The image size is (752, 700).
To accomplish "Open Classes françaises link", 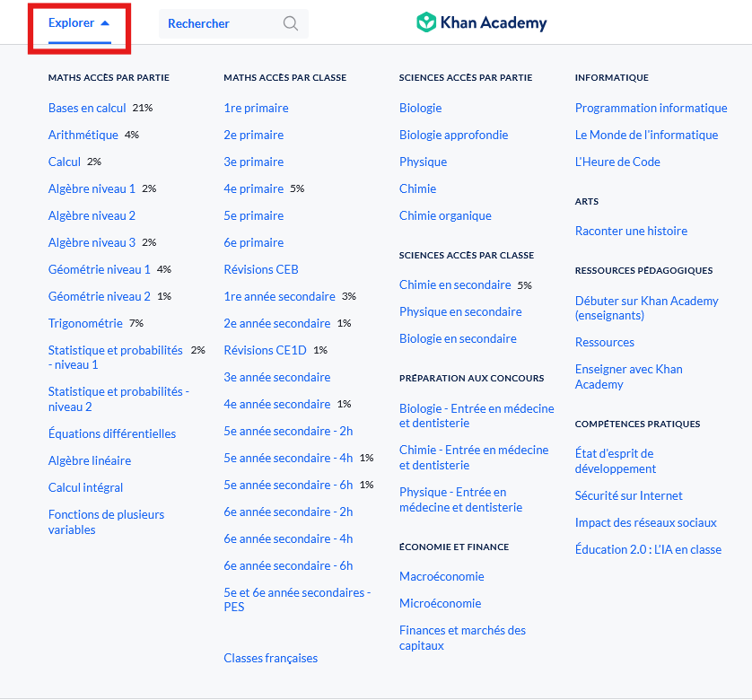I will 270,658.
